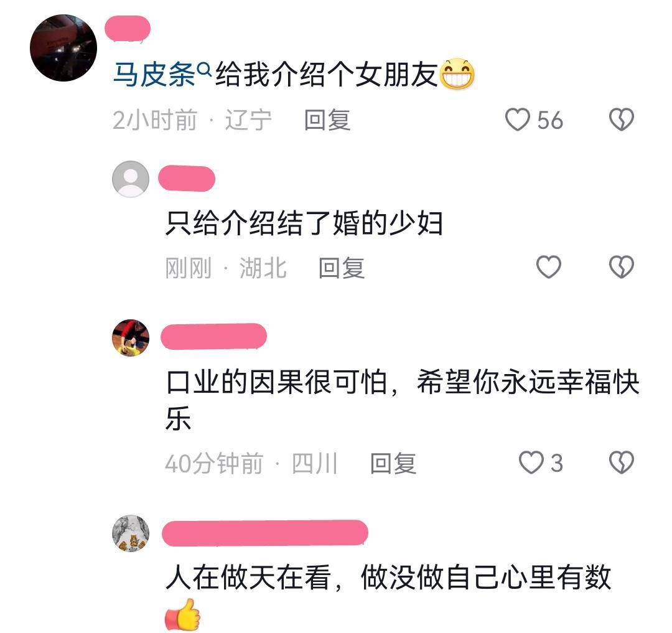Dislike the Sichuan comment about 口业
Viewport: 672px width, 633px height.
coord(622,462)
